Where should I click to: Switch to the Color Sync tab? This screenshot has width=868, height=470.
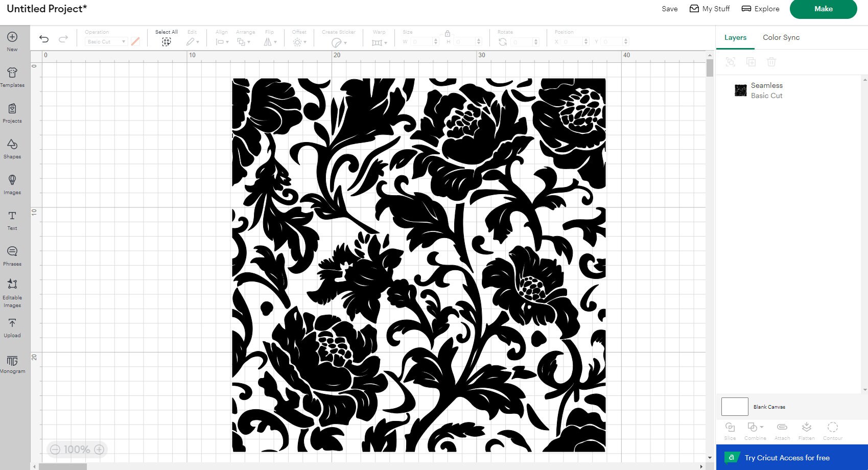(781, 37)
